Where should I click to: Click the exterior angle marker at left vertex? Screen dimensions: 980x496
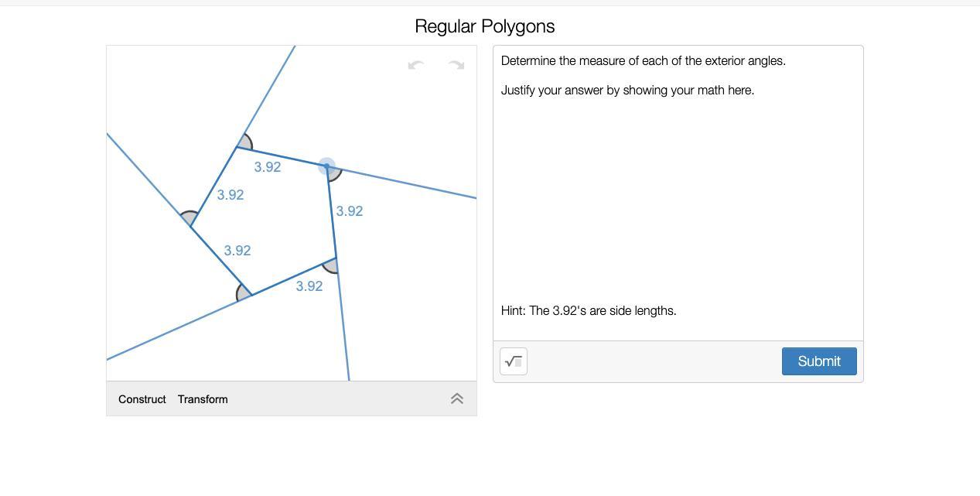point(188,218)
